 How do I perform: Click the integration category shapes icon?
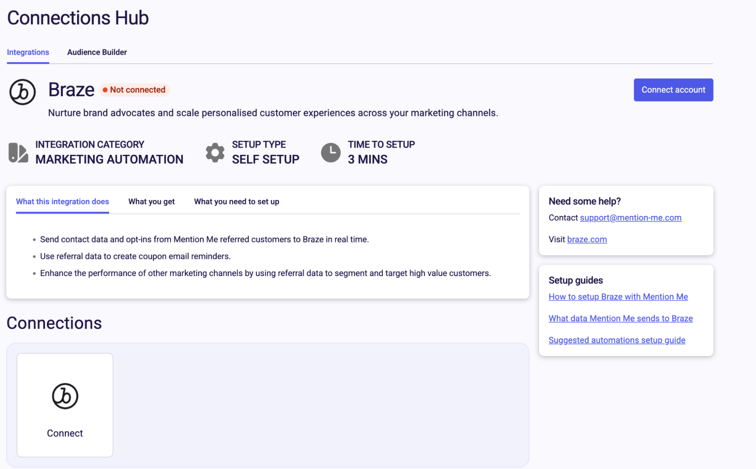click(x=18, y=153)
